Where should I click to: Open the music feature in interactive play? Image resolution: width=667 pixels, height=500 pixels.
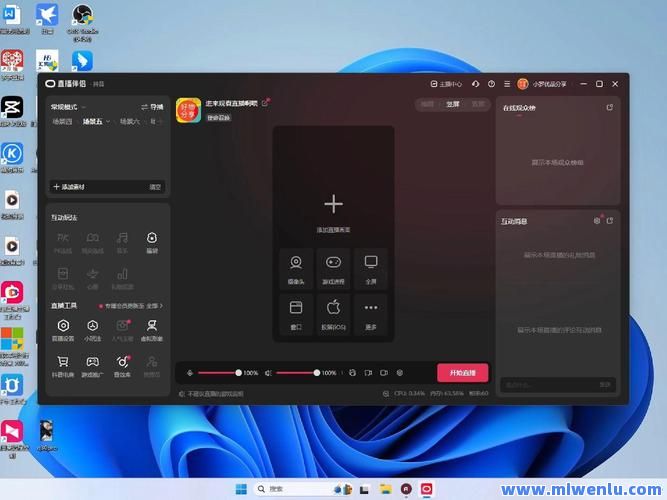(122, 243)
